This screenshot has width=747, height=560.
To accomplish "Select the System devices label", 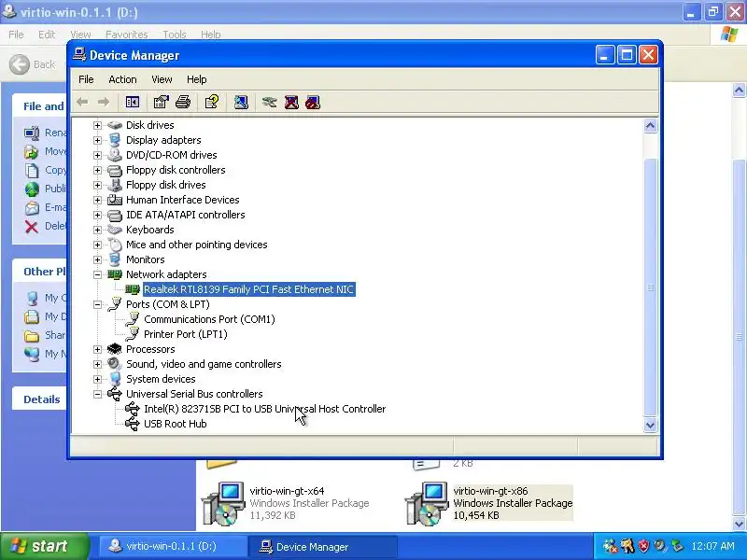I will (x=161, y=379).
